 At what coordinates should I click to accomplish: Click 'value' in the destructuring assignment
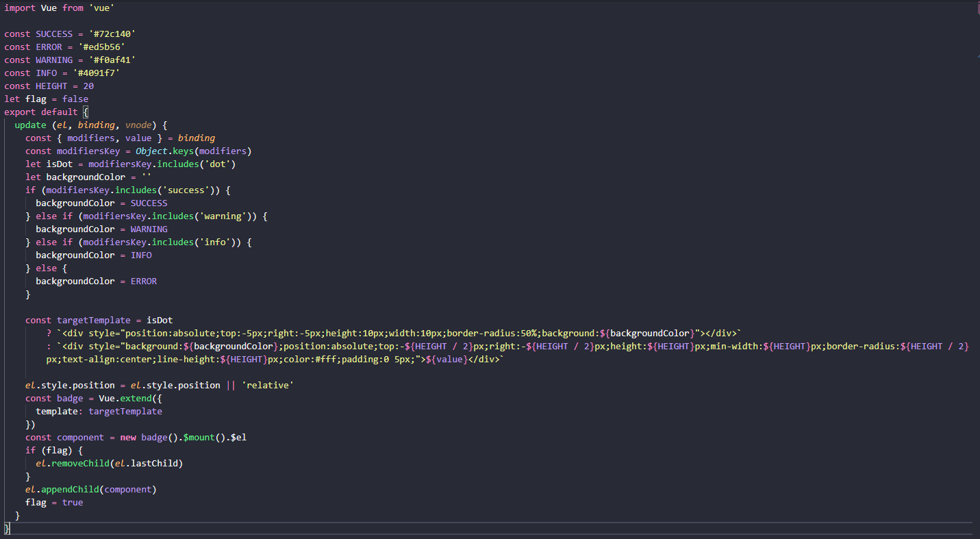[x=138, y=138]
